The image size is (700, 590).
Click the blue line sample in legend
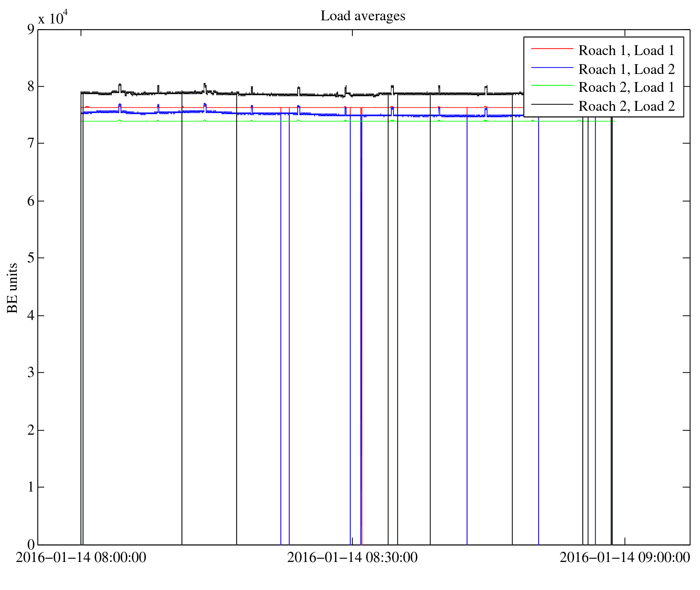click(x=552, y=67)
